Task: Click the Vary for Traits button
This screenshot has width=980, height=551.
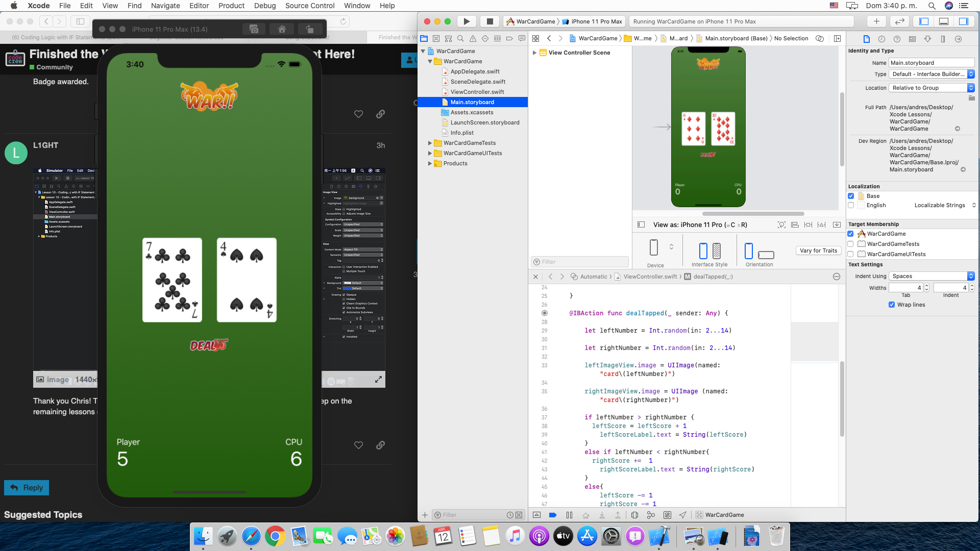Action: pos(818,251)
